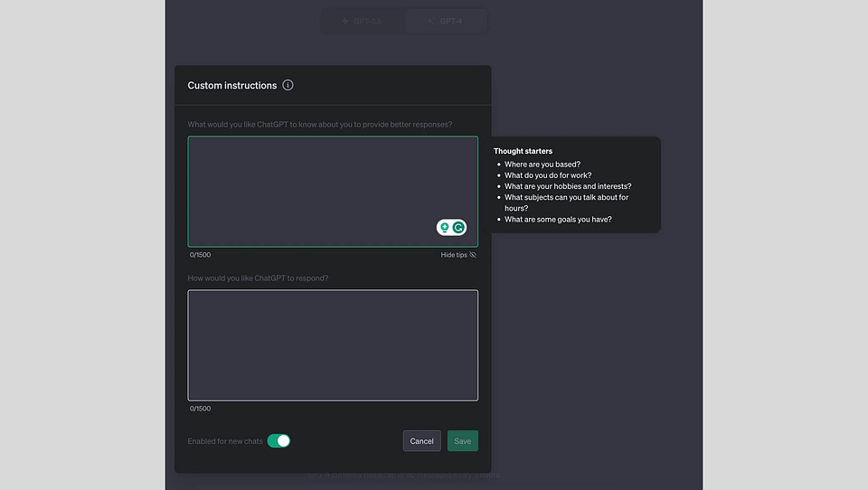This screenshot has height=490, width=868.
Task: Click the Thought starters heading
Action: pyautogui.click(x=524, y=151)
